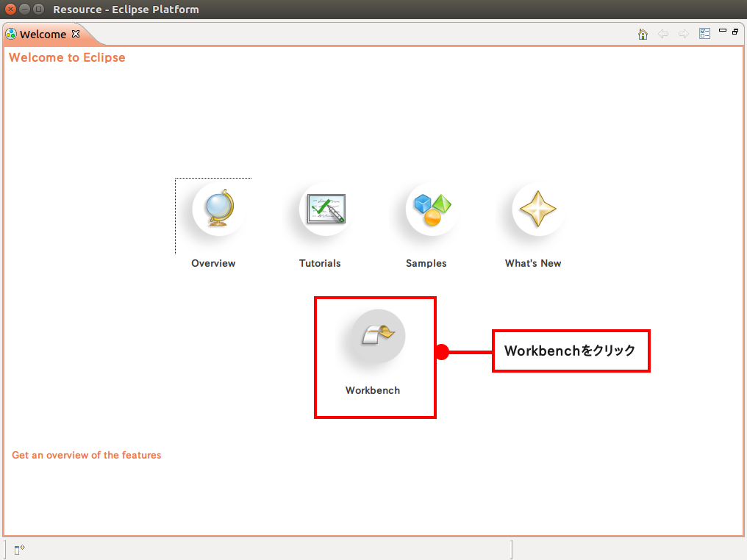Screen dimensions: 747x560
Task: Minimize the Eclipse Platform window
Action: click(x=24, y=9)
